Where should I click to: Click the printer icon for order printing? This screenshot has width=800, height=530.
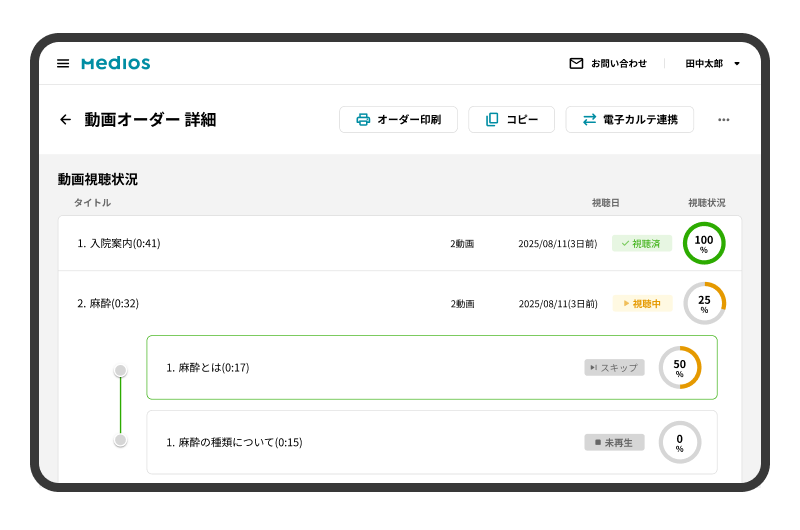(363, 120)
